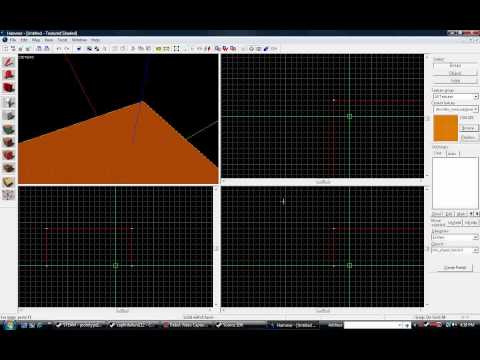480x360 pixels.
Task: Open the Current texture dropdown
Action: pos(455,109)
